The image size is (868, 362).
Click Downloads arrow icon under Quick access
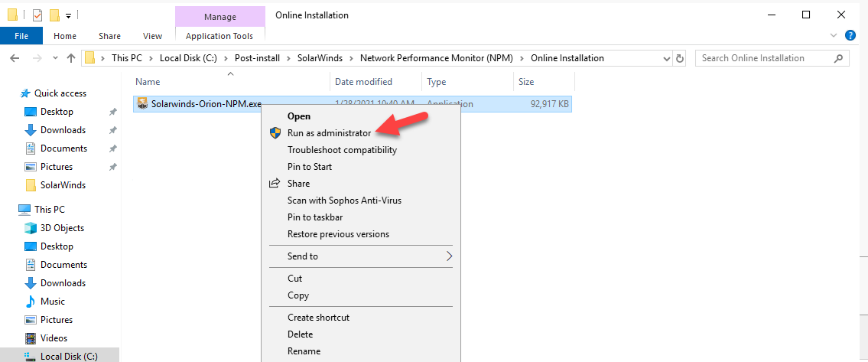pos(31,130)
